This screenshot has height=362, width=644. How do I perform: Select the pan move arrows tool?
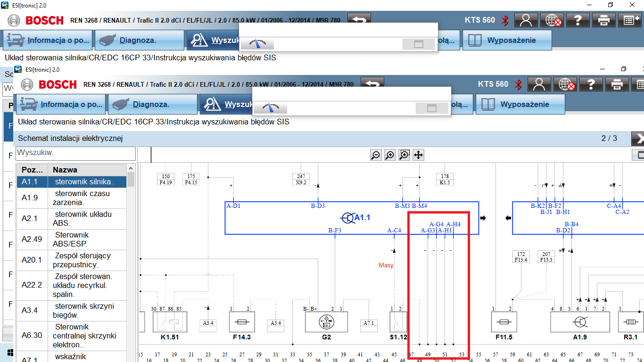coord(418,155)
